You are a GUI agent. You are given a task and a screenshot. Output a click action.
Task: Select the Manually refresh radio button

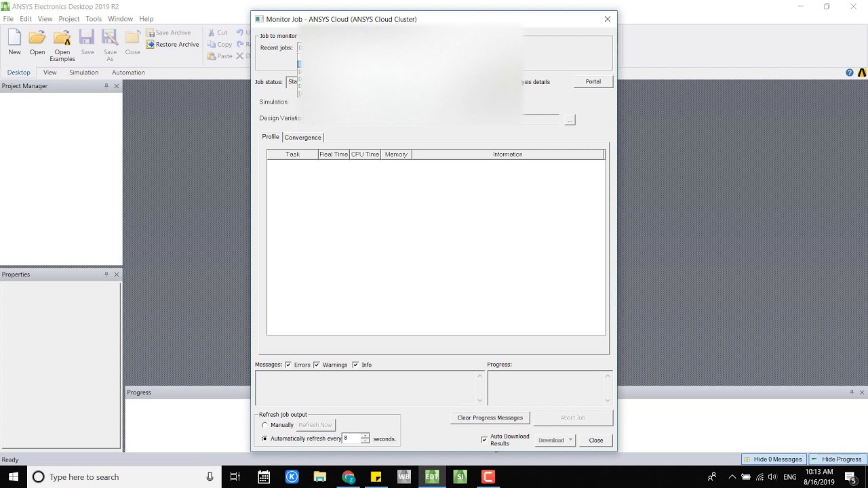[x=264, y=425]
